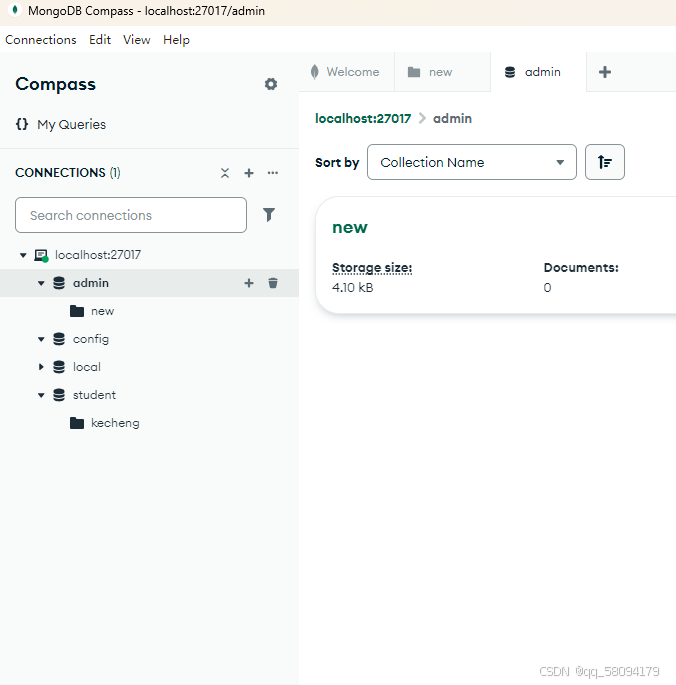Toggle sort direction button
The height and width of the screenshot is (685, 676).
605,162
